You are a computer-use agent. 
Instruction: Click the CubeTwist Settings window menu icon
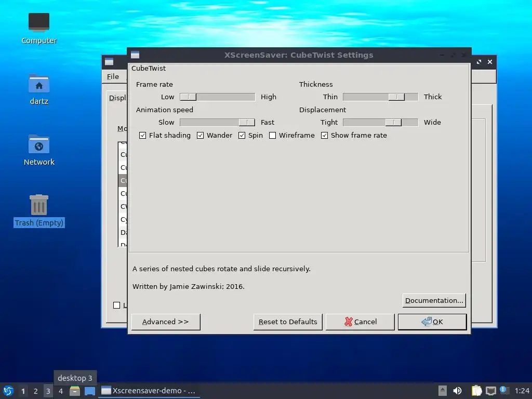click(x=135, y=55)
